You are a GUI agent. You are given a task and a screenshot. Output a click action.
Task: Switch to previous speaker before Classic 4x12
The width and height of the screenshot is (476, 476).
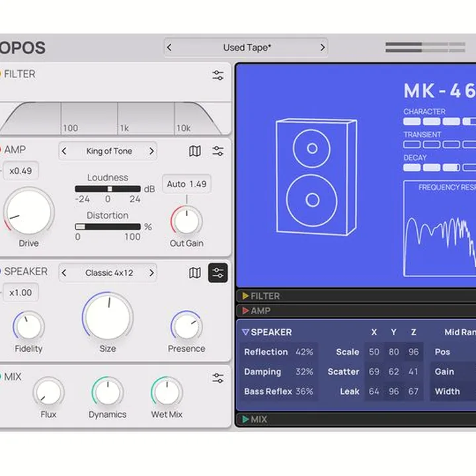coord(64,272)
